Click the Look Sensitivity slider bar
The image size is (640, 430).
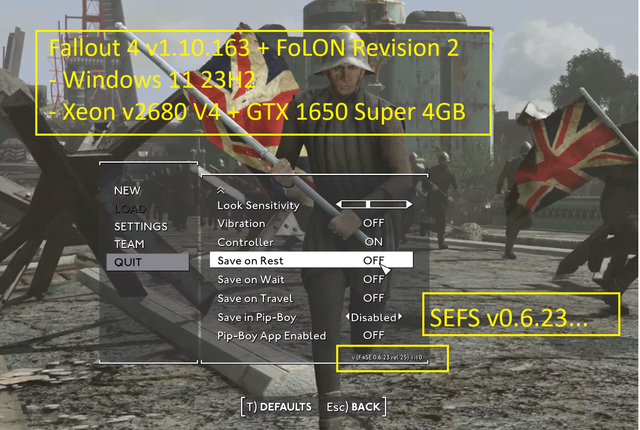click(x=374, y=204)
